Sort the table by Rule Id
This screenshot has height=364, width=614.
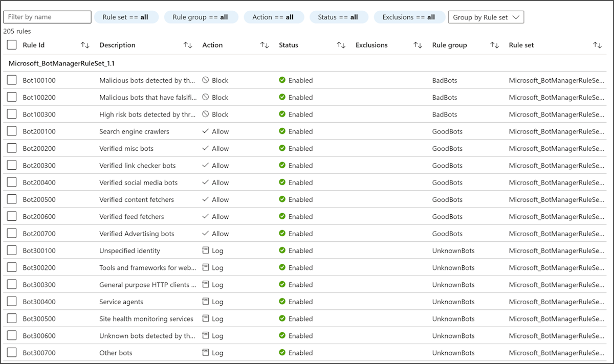(85, 45)
